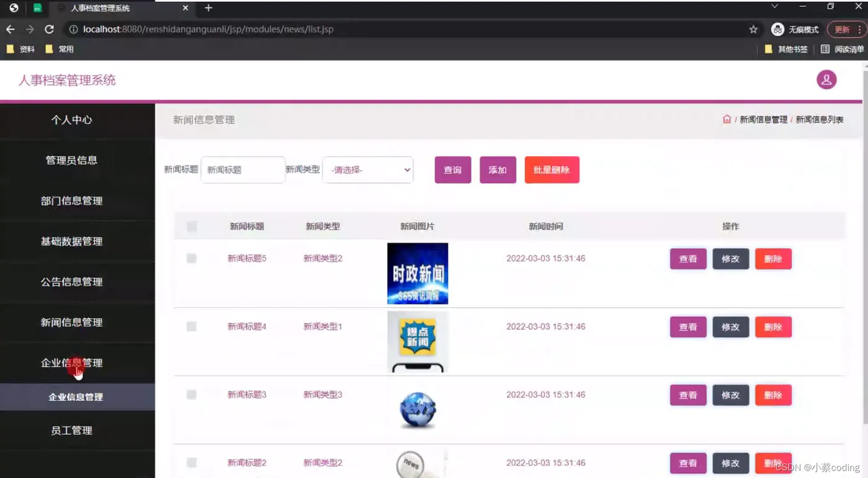Screen dimensions: 868x478
Task: Focus the browser address bar
Action: pyautogui.click(x=409, y=29)
